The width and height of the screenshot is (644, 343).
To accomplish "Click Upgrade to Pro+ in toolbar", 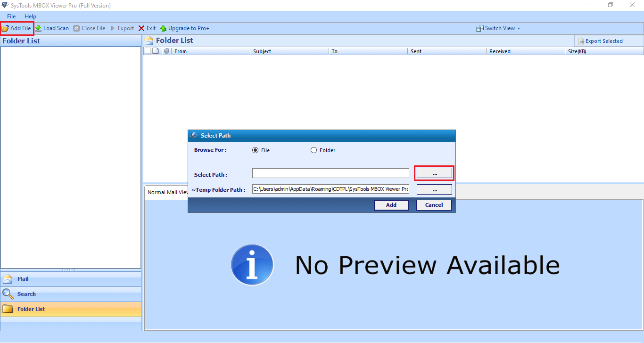I will [185, 28].
